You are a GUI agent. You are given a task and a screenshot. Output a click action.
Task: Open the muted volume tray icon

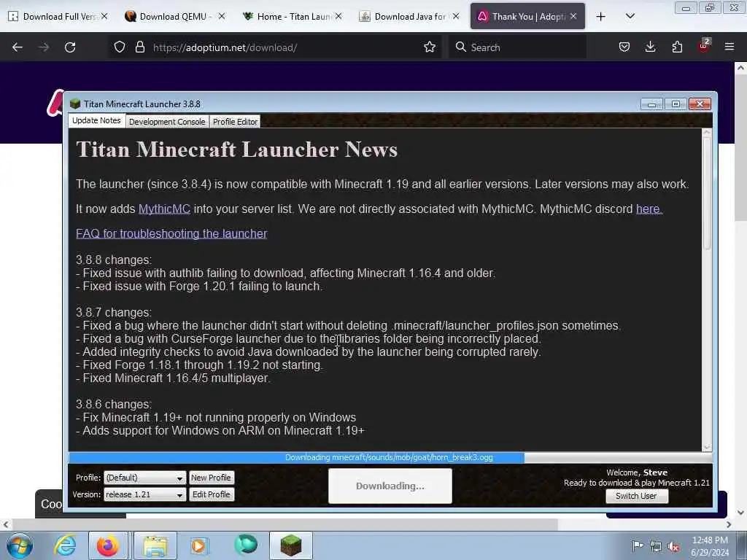click(x=673, y=547)
